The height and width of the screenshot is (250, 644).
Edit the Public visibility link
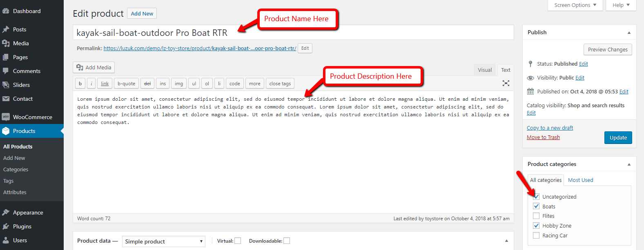point(580,77)
